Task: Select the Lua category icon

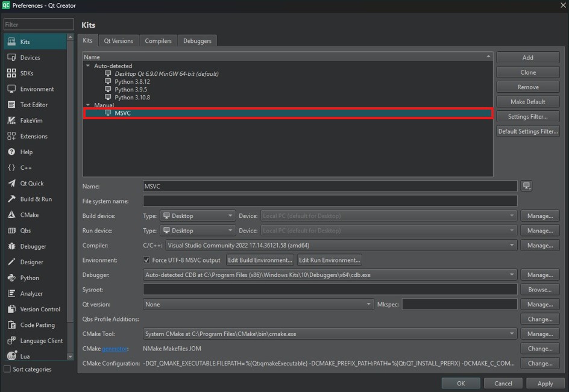Action: point(11,356)
